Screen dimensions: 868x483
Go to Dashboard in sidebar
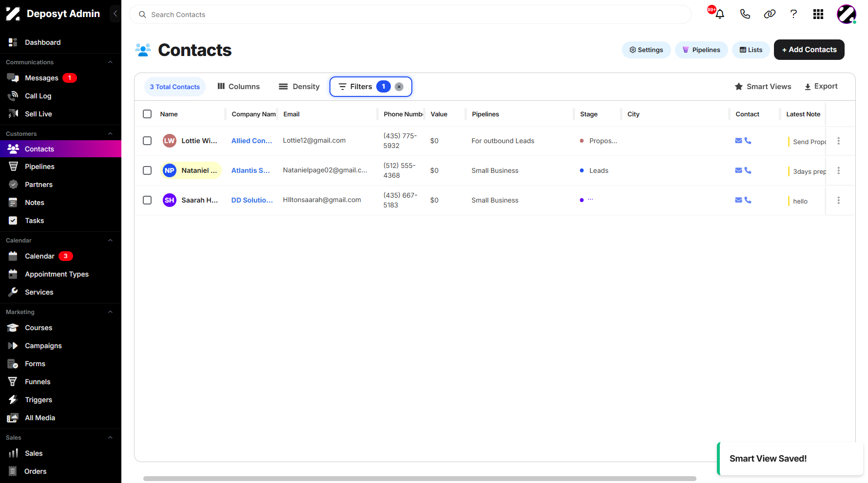(60, 42)
